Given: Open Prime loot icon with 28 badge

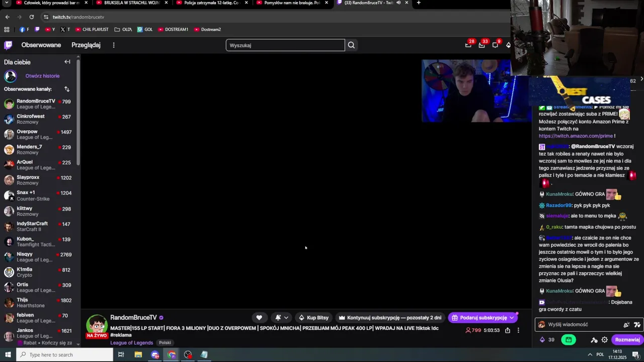Looking at the screenshot, I should [x=468, y=45].
